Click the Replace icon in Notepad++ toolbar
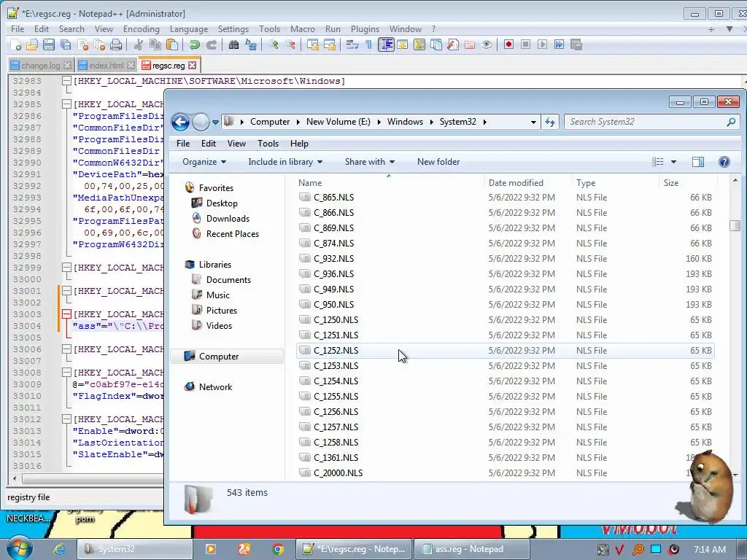Viewport: 747px width, 560px height. click(x=251, y=44)
